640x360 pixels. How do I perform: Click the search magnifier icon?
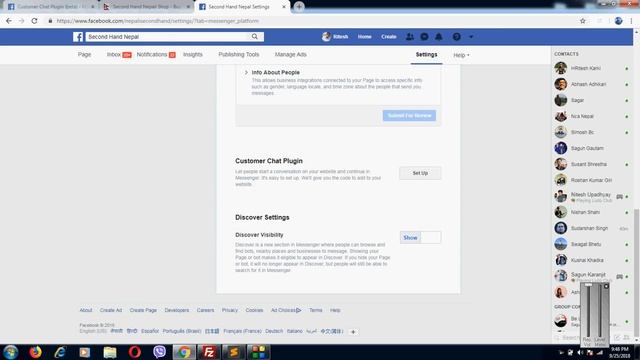point(255,37)
